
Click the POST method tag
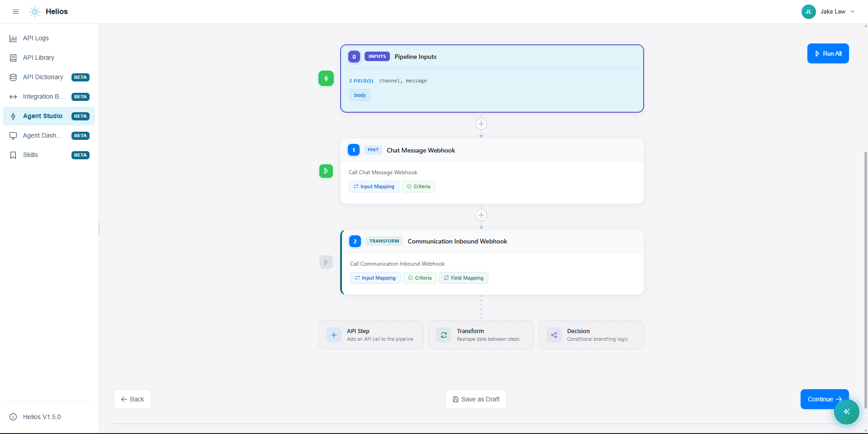[373, 150]
